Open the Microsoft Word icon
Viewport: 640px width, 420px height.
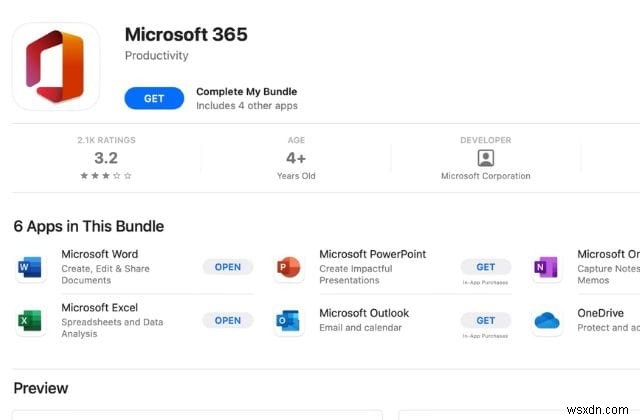click(30, 267)
